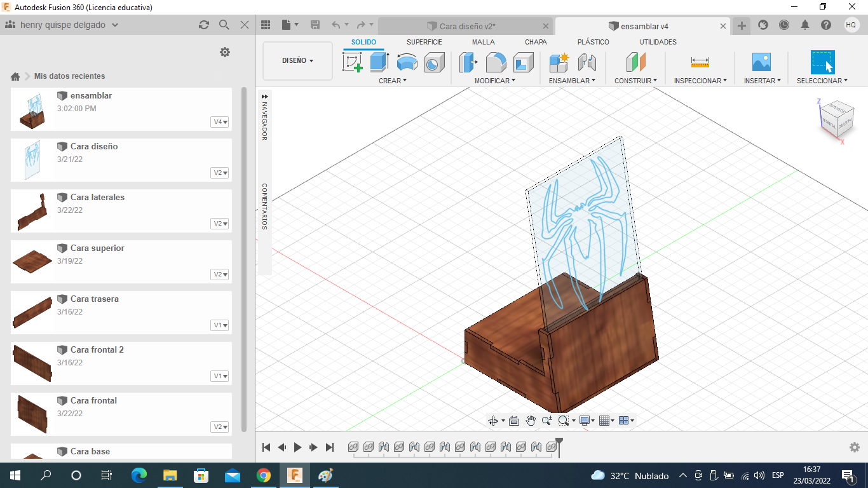Image resolution: width=868 pixels, height=488 pixels.
Task: Refresh the data panel
Action: point(203,25)
